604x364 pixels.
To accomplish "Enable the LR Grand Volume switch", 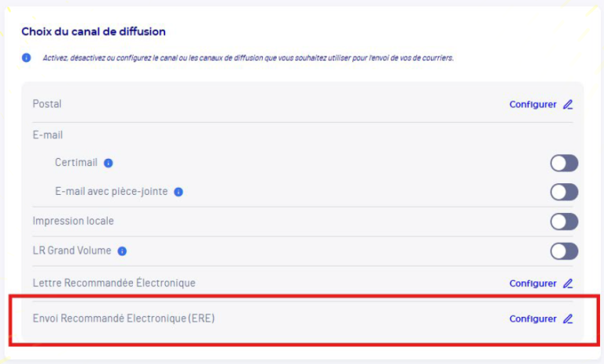I will [564, 252].
